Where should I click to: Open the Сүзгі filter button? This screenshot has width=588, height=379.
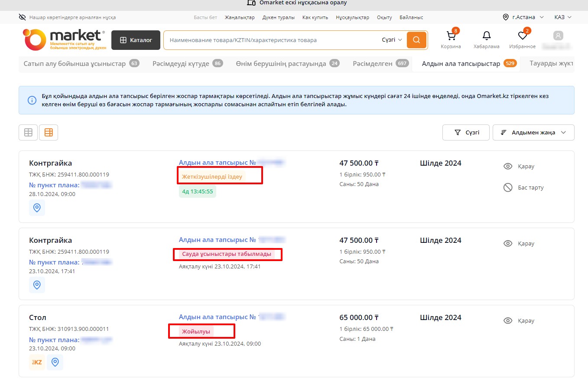coord(466,133)
